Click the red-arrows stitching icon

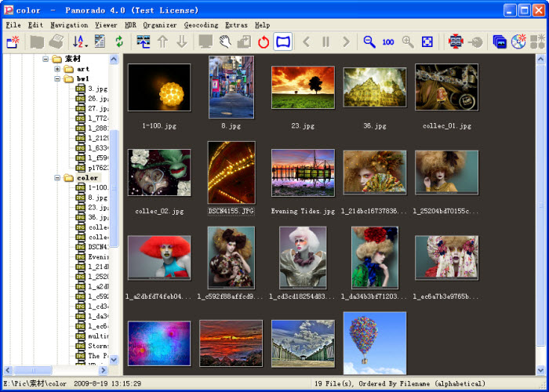click(456, 42)
